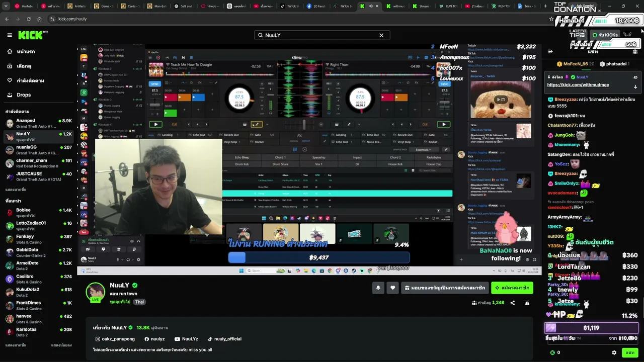Click the address bar showing kick.com/nuuly
This screenshot has width=644, height=362.
point(297,19)
